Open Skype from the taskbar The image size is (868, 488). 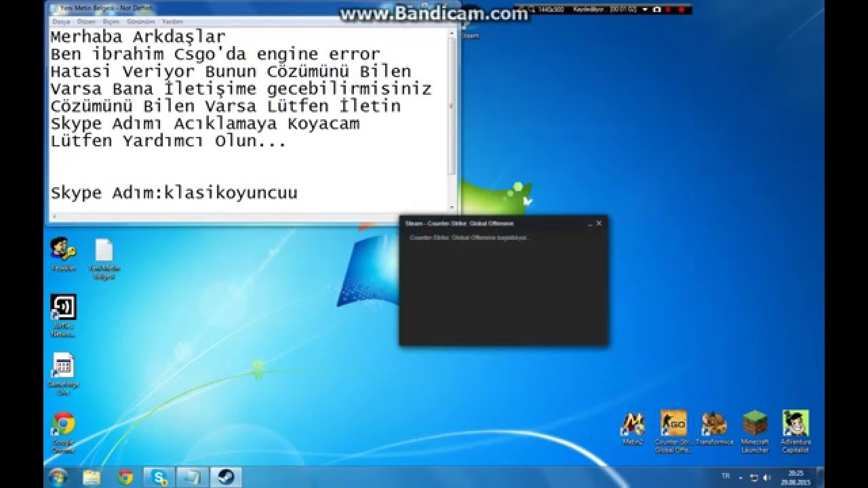160,477
